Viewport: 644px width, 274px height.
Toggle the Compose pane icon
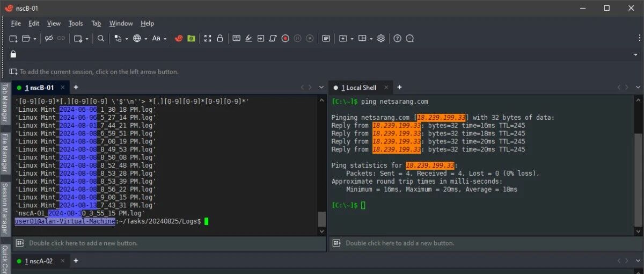point(326,39)
